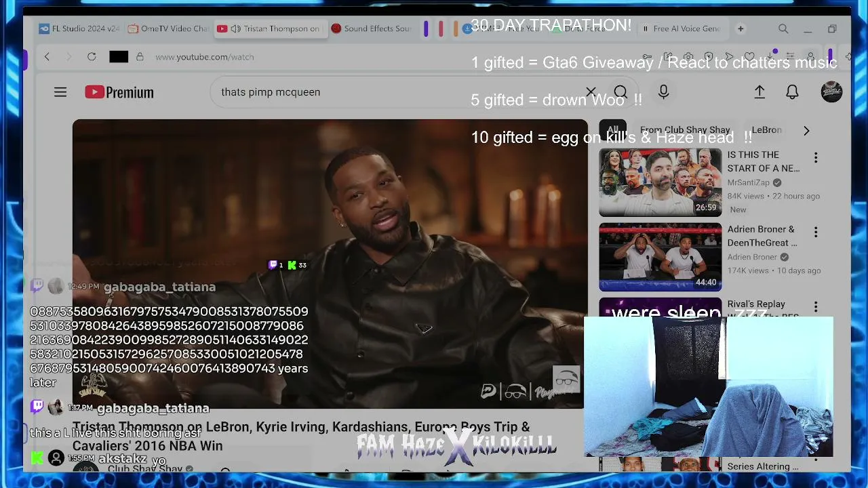Screen dimensions: 868x488
Task: Filter by From Club Shay Shay chip
Action: coord(685,129)
